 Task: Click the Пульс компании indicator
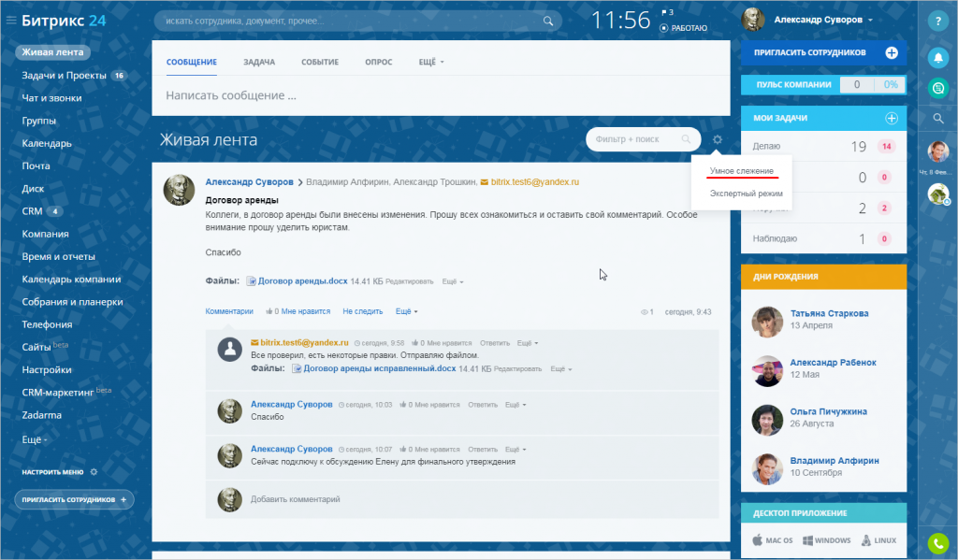click(x=823, y=85)
